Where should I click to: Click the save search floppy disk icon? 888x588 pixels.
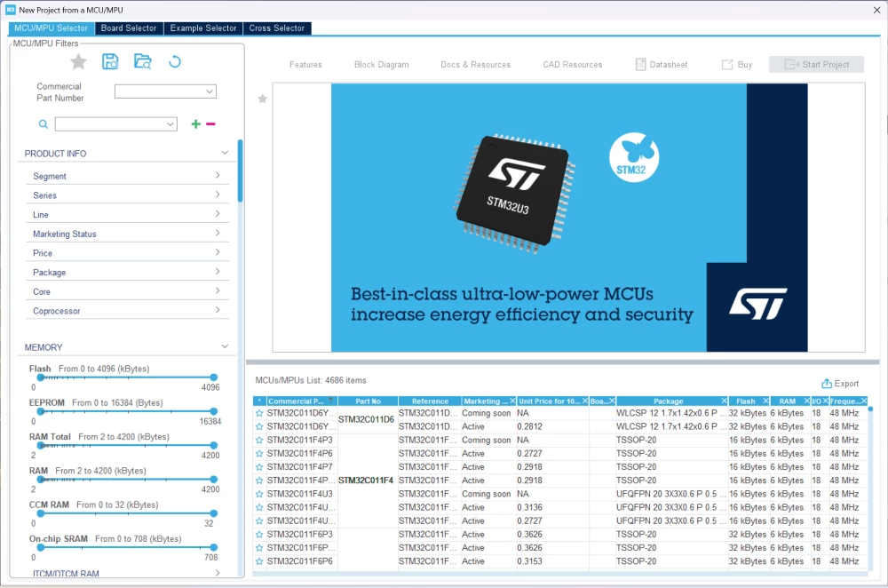point(110,61)
